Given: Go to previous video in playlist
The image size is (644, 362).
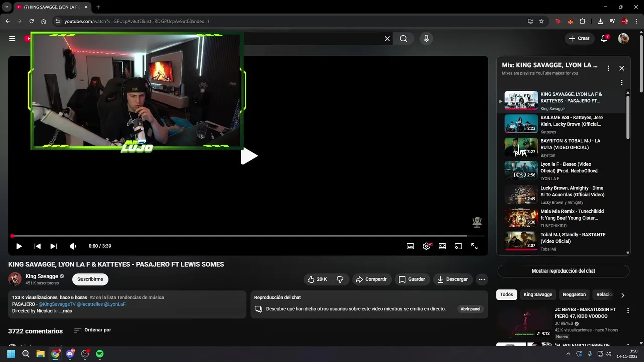Looking at the screenshot, I should coord(37,246).
